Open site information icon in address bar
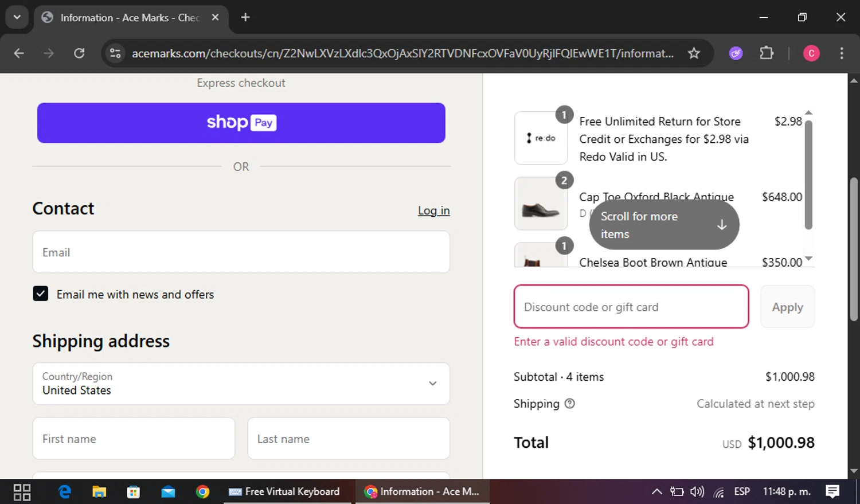 tap(115, 53)
